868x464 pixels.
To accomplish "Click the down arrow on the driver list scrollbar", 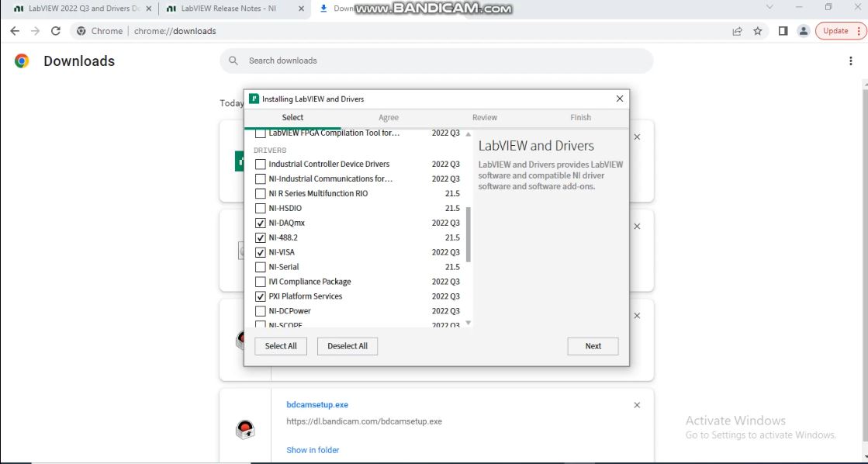I will coord(469,322).
